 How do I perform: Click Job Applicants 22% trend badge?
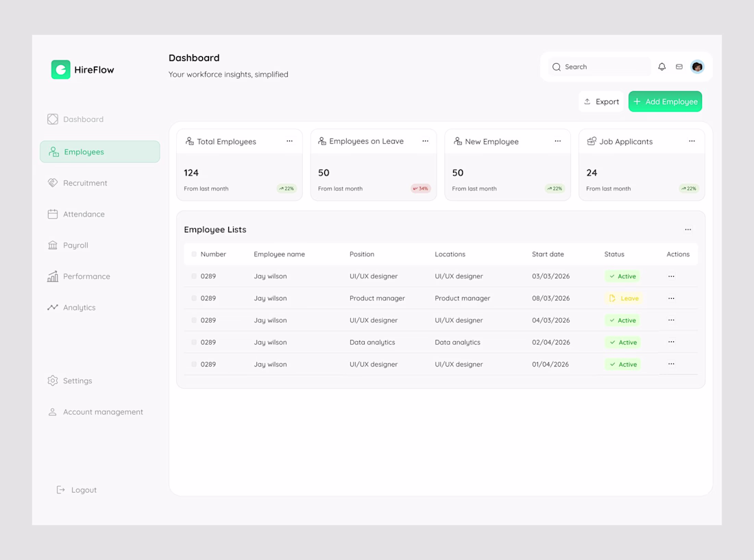tap(689, 188)
